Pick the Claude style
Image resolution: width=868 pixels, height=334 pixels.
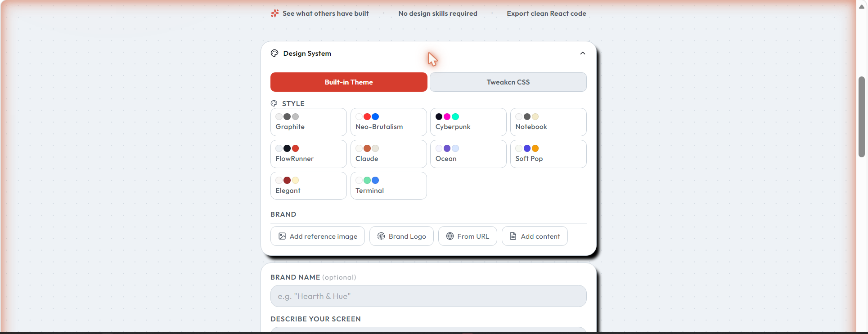[x=389, y=154]
